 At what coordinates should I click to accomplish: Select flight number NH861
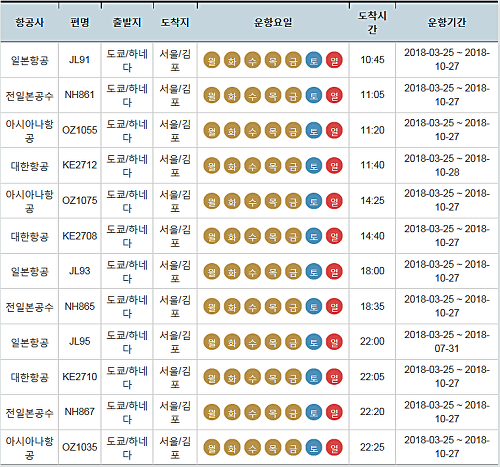(79, 95)
